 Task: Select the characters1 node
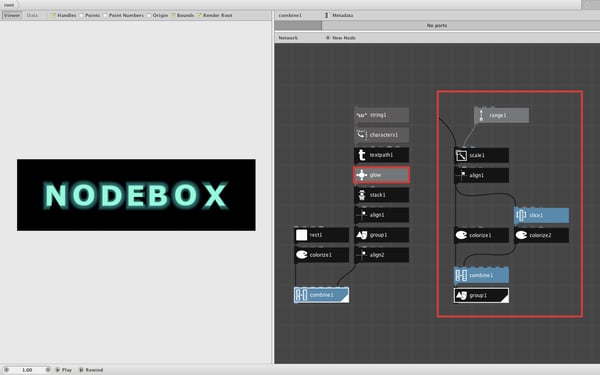[x=382, y=135]
